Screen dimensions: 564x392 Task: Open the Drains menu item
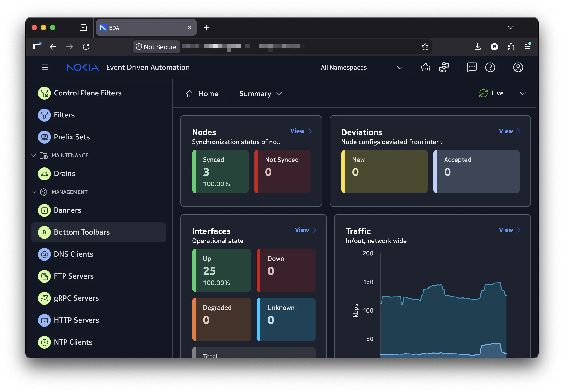98,174
